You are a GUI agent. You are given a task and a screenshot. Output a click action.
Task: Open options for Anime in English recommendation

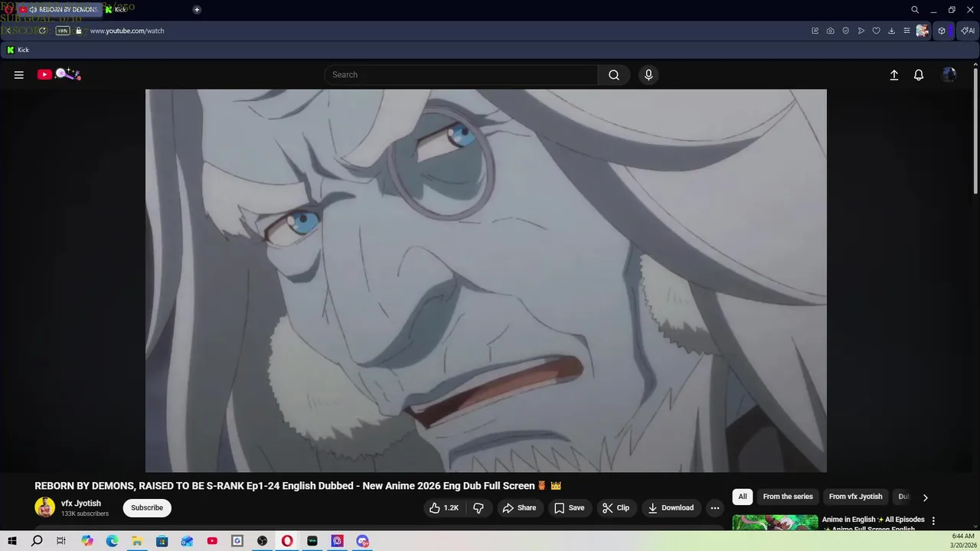[933, 521]
